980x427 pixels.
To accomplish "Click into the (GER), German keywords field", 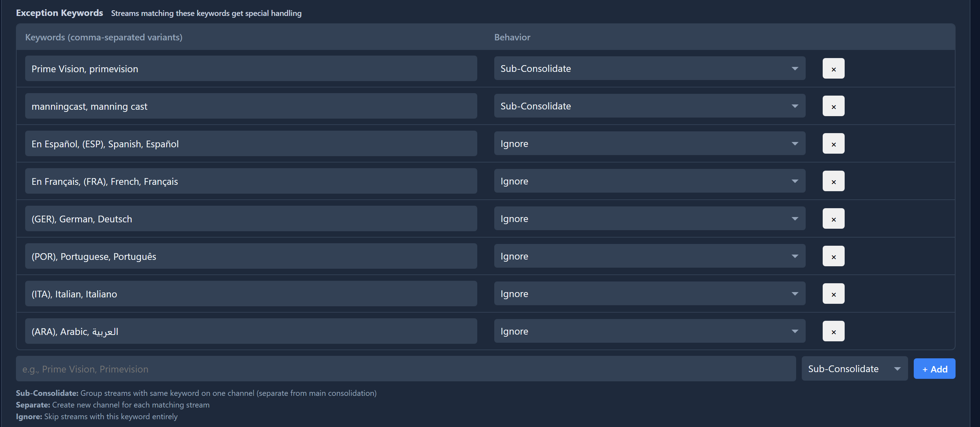I will pyautogui.click(x=251, y=218).
